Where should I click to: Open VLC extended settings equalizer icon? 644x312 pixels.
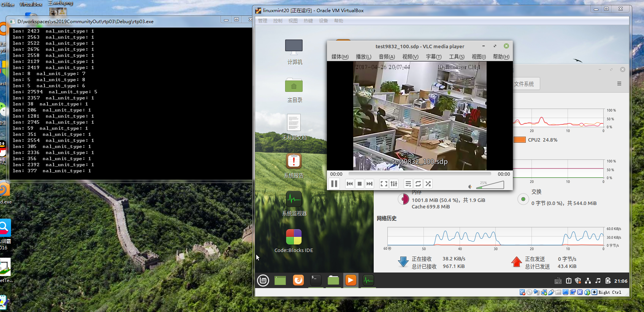(x=394, y=184)
